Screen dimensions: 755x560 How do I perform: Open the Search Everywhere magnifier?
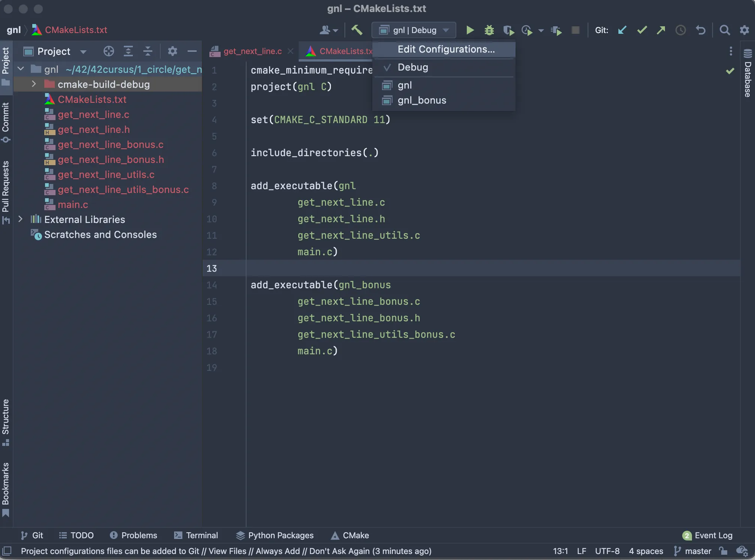725,30
